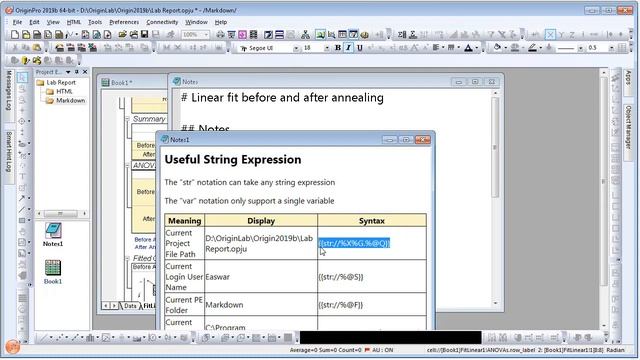Open the Help menu
The image size is (640, 360).
(x=221, y=22)
